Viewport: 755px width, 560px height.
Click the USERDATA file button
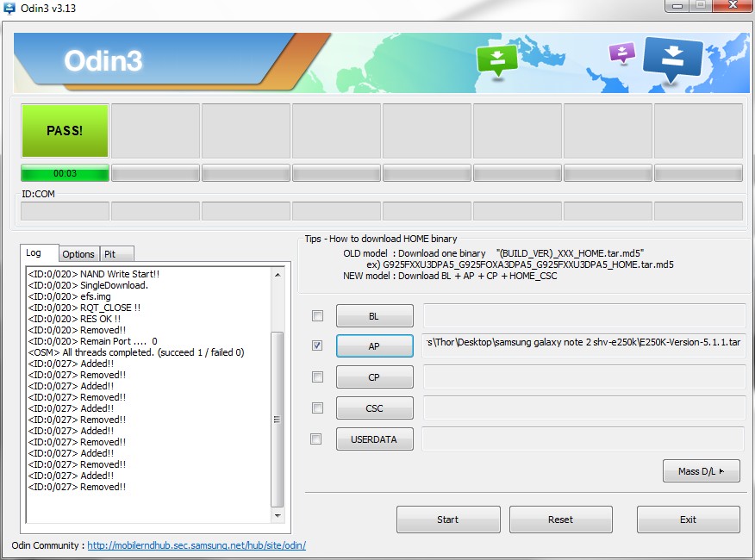point(375,439)
